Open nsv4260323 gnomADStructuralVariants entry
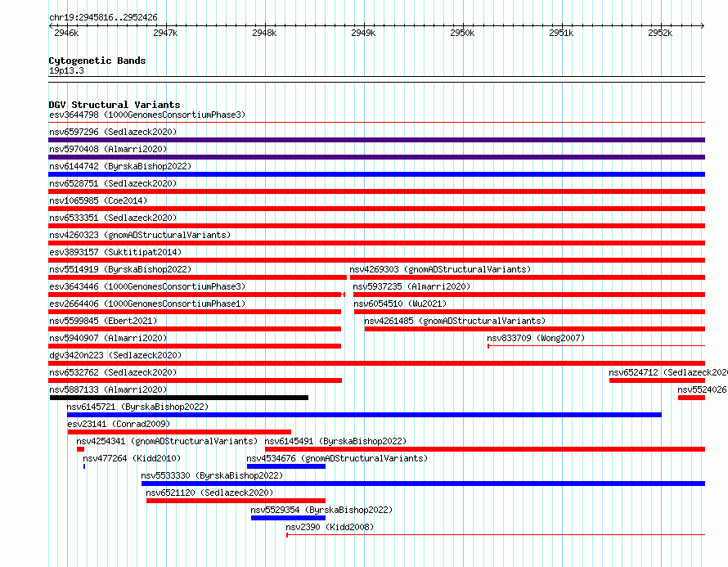Image resolution: width=728 pixels, height=567 pixels. 140,235
